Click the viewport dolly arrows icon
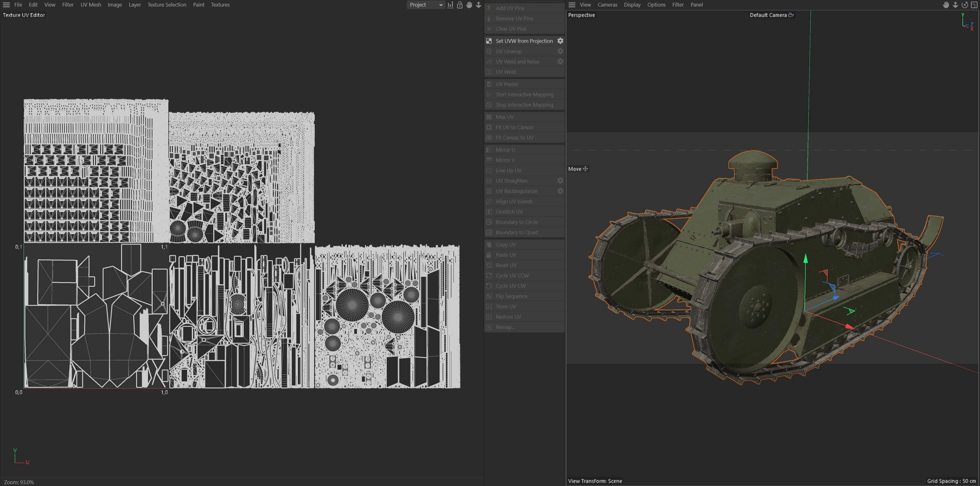Viewport: 980px width, 486px height. tap(955, 5)
